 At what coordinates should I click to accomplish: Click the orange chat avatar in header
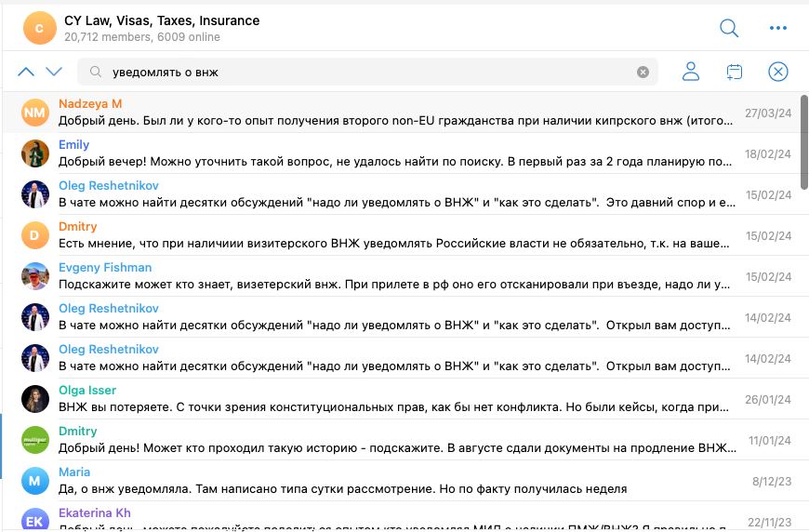[39, 28]
